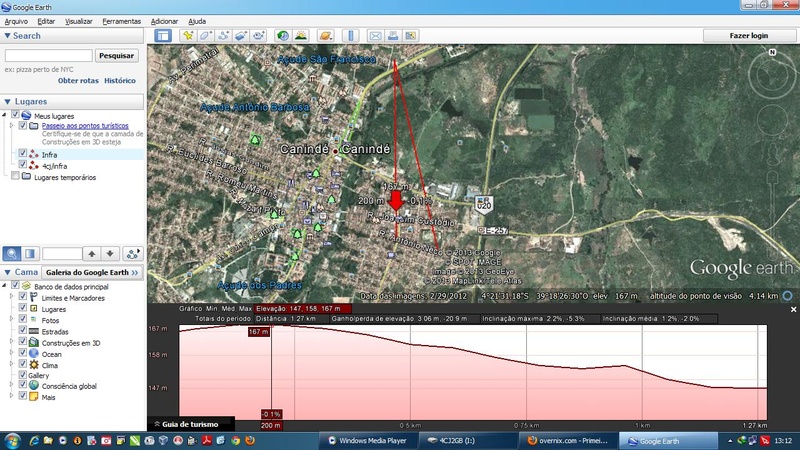This screenshot has height=450, width=800.
Task: Click the opacity field beside the arrows
Action: pyautogui.click(x=62, y=254)
